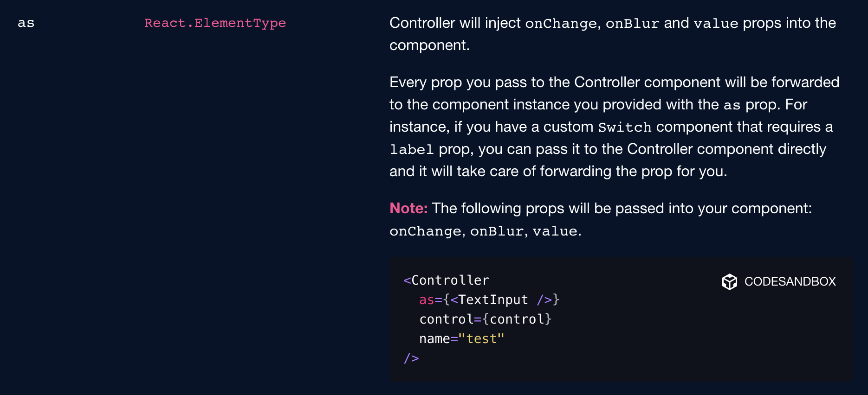Select the Controller tag in the code example

446,280
